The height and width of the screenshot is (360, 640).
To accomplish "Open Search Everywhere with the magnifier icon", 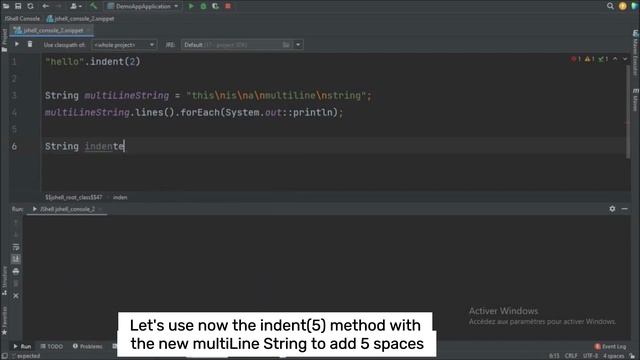I will (610, 6).
